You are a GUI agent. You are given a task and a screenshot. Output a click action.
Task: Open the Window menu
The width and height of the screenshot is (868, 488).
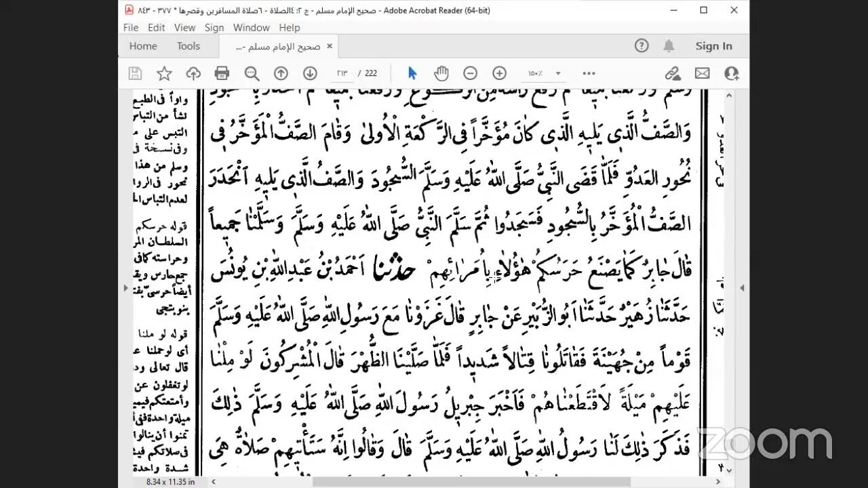(252, 28)
